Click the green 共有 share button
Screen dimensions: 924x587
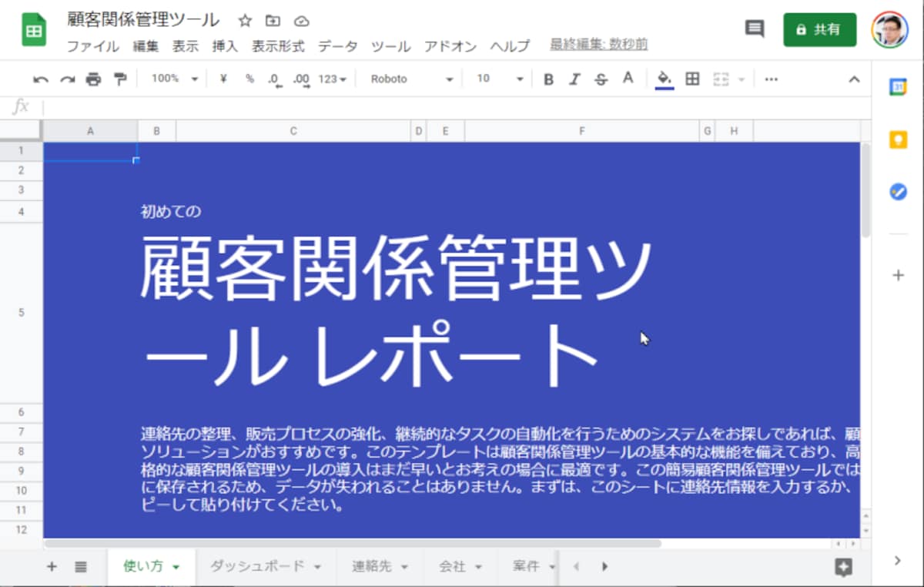pyautogui.click(x=819, y=29)
